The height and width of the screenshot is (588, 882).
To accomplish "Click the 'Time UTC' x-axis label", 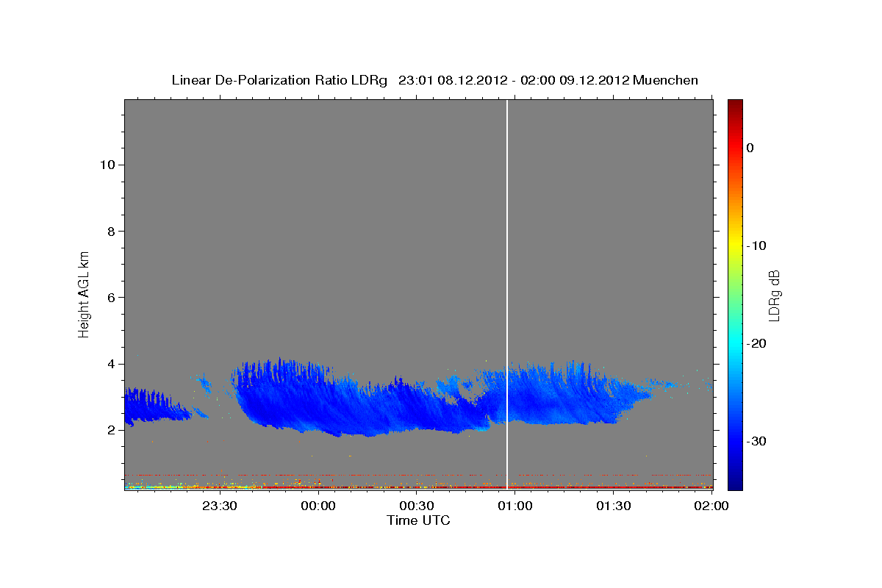I will point(418,520).
